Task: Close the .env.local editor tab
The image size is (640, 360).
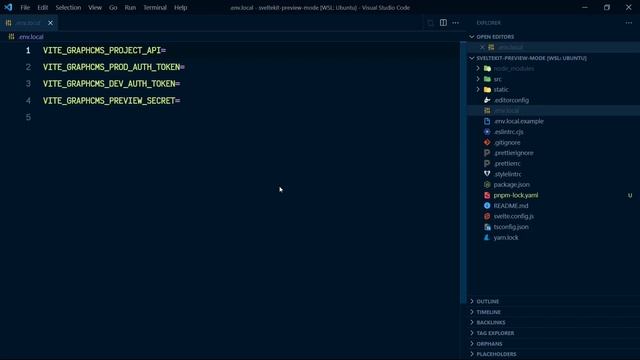Action: 50,23
